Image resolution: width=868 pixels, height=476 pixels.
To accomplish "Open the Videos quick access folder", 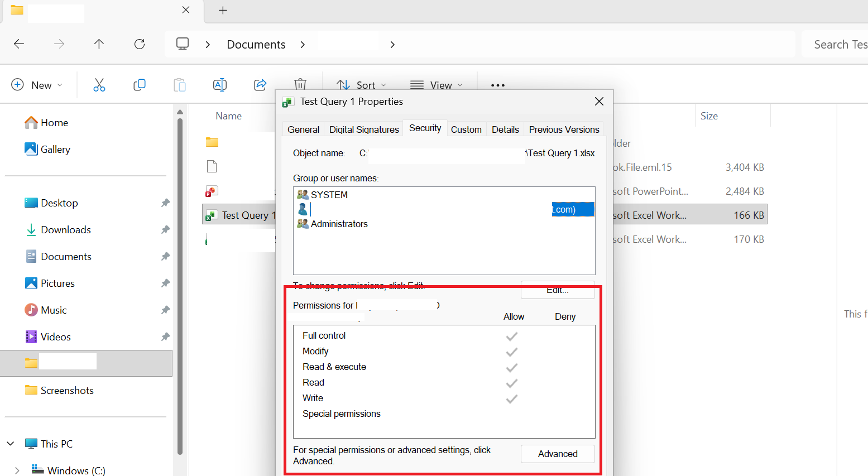I will 48,337.
